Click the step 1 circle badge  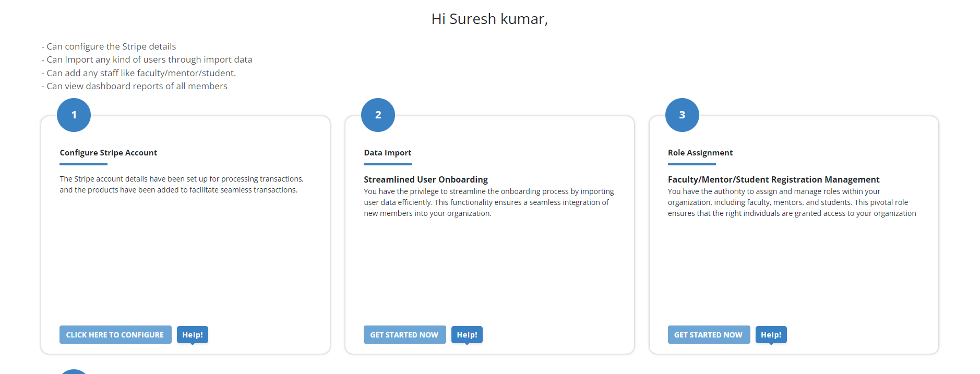tap(74, 115)
